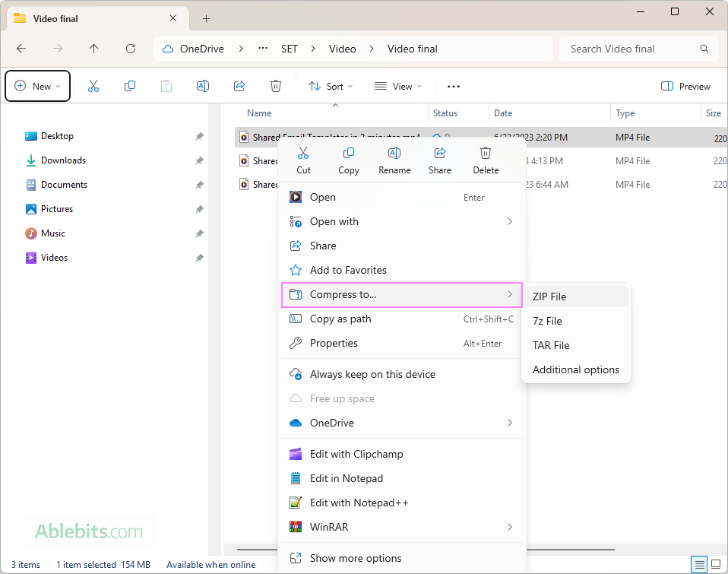Go up one folder with the up arrow
728x574 pixels.
tap(93, 49)
